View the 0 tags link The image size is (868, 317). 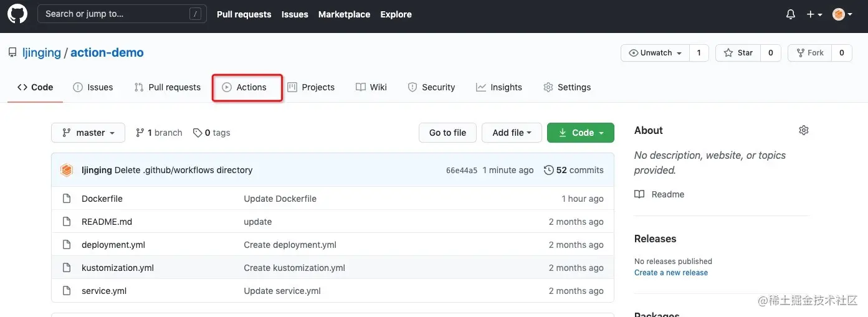click(x=212, y=133)
